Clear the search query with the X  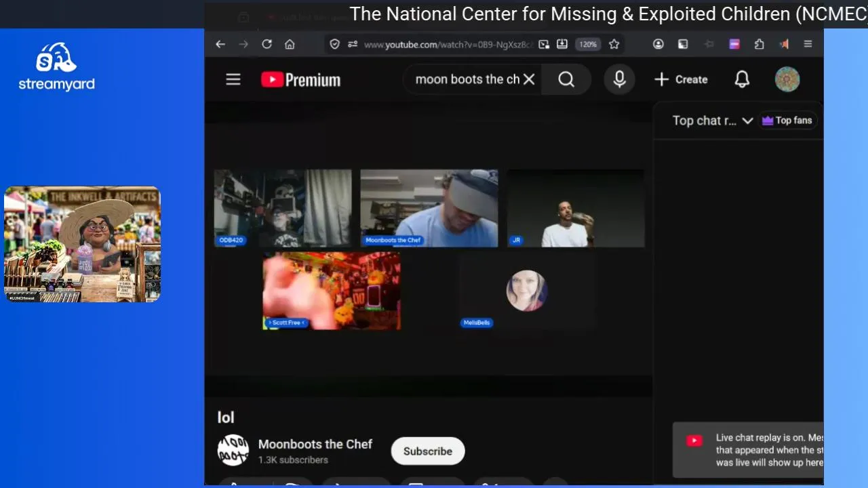tap(529, 79)
